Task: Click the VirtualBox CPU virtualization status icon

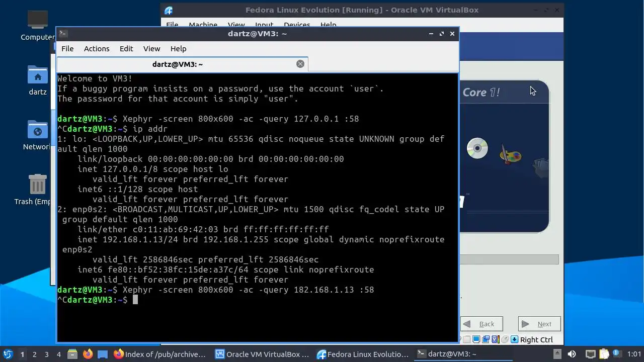Action: pos(495,339)
